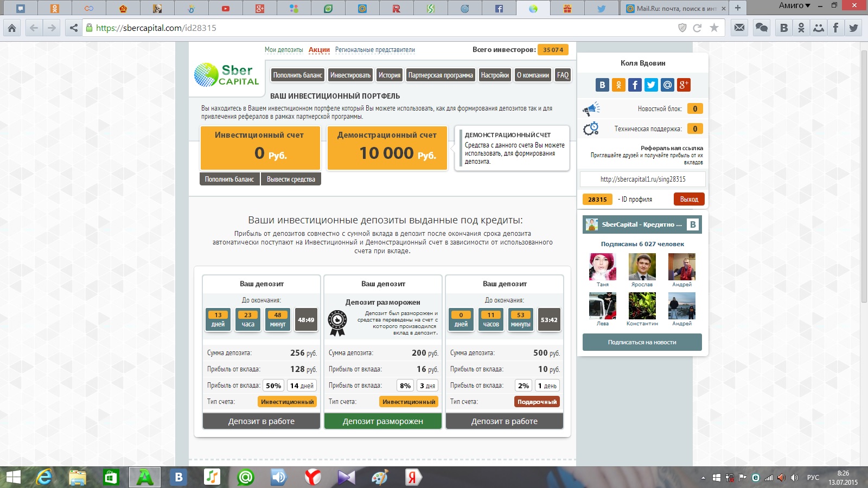Open the chat bubbles icon in the browser toolbar
The height and width of the screenshot is (488, 868).
(762, 28)
